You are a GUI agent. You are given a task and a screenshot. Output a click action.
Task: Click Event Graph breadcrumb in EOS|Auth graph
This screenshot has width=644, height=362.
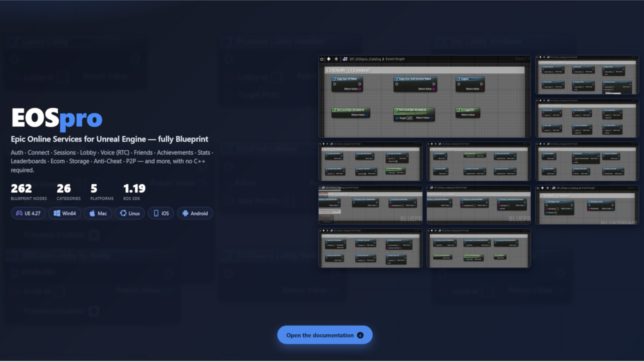pos(395,59)
